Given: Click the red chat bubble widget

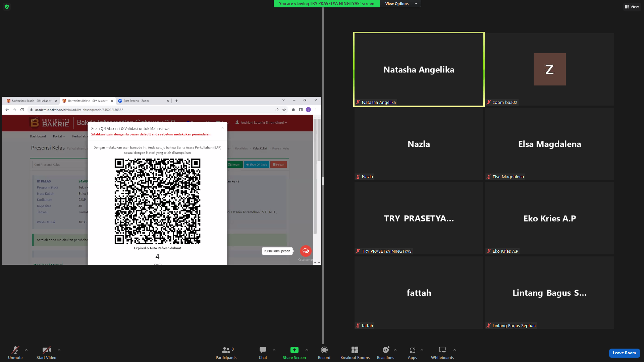Looking at the screenshot, I should [x=306, y=251].
